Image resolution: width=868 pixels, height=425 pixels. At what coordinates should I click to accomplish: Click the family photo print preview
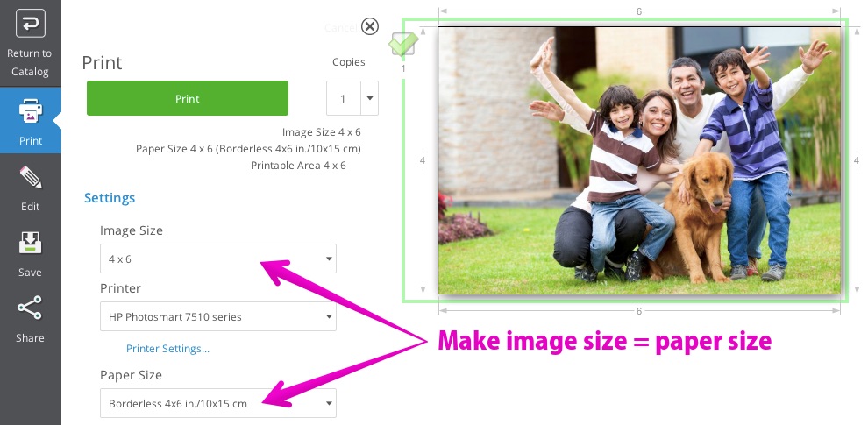tap(639, 160)
